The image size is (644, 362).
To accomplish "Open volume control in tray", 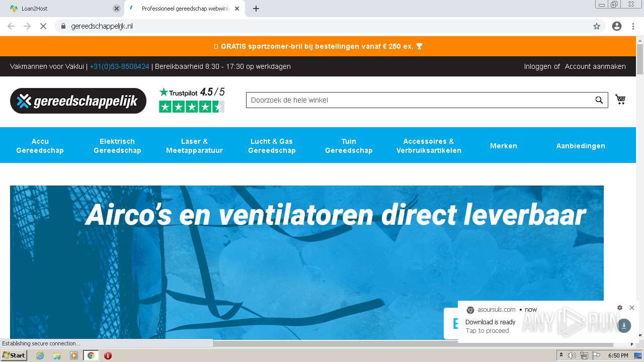I will click(572, 355).
